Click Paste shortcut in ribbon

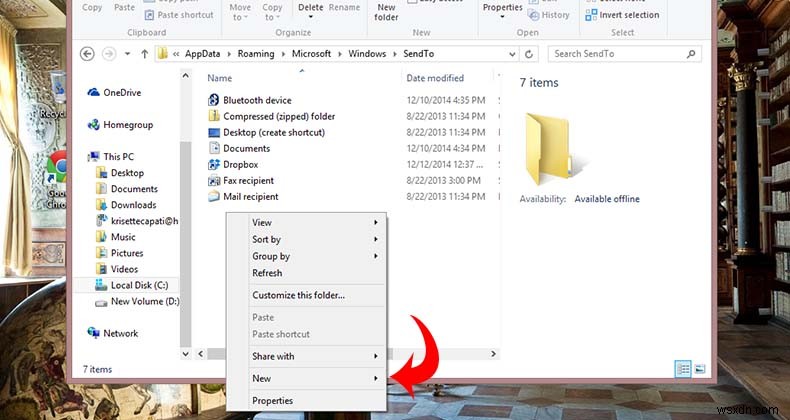179,15
